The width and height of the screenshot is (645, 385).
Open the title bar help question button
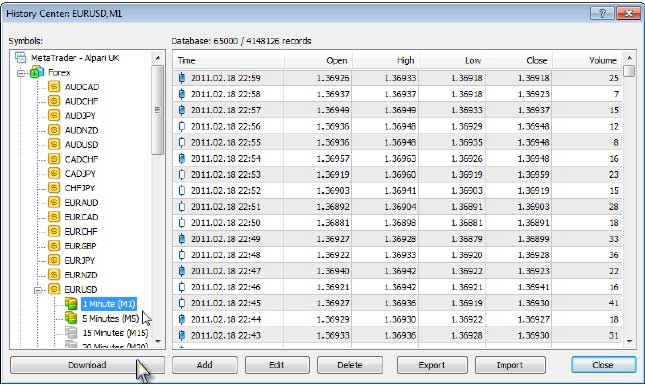pyautogui.click(x=602, y=14)
